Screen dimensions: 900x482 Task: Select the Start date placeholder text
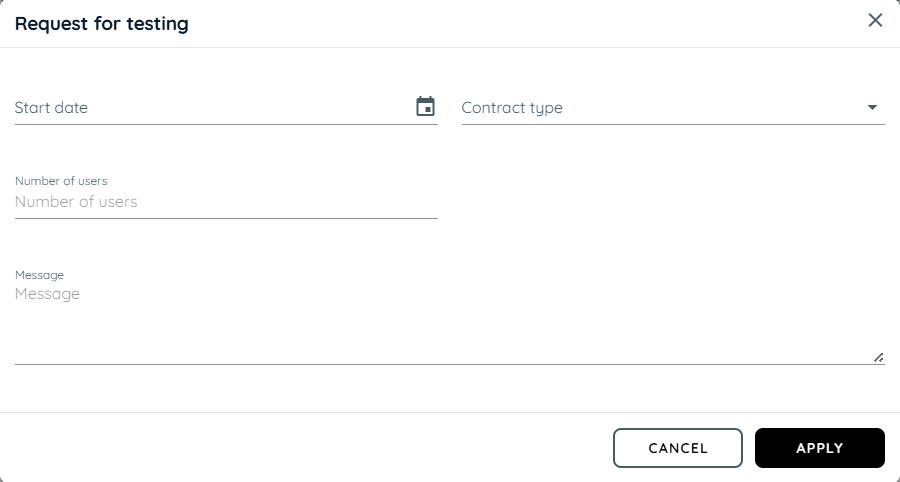pos(51,107)
